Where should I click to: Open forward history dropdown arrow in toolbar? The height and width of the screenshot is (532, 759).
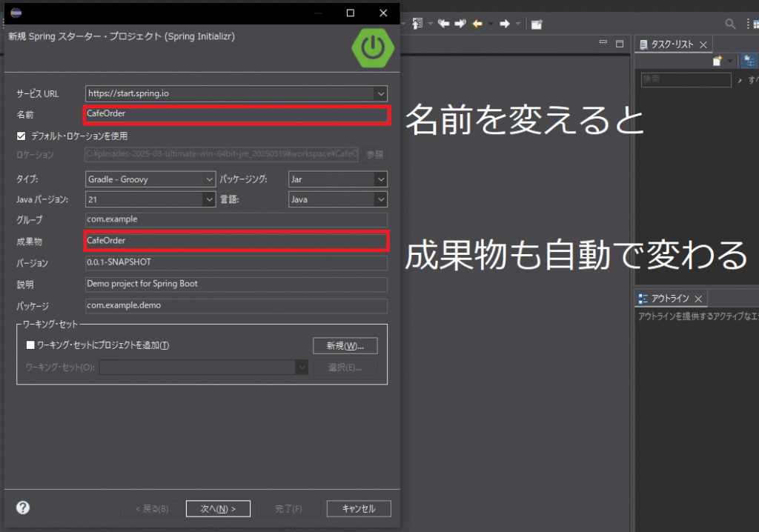click(x=517, y=24)
